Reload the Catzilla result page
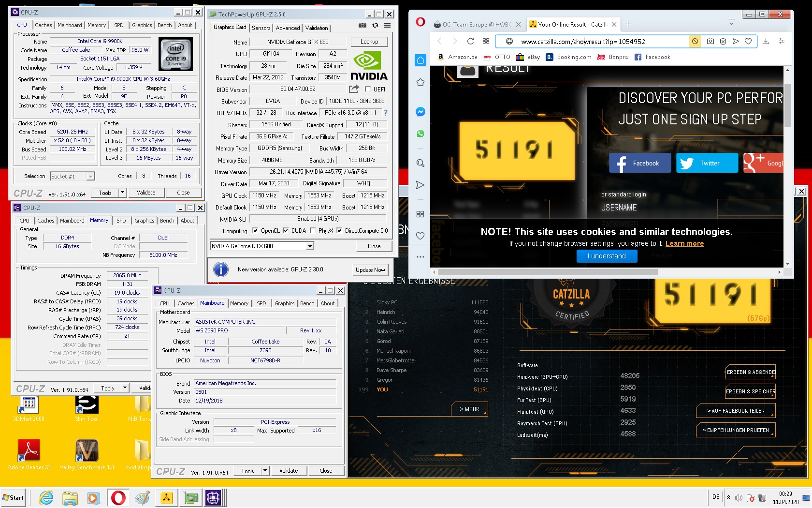 (470, 41)
